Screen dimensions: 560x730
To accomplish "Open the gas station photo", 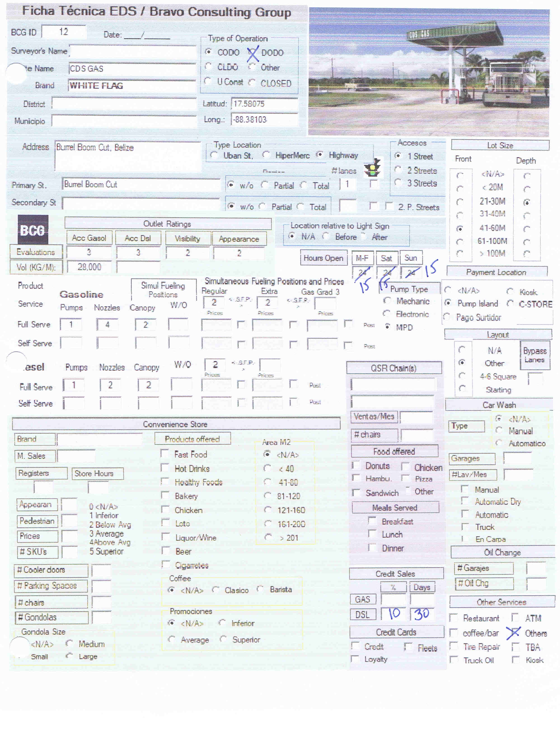I will pyautogui.click(x=429, y=72).
